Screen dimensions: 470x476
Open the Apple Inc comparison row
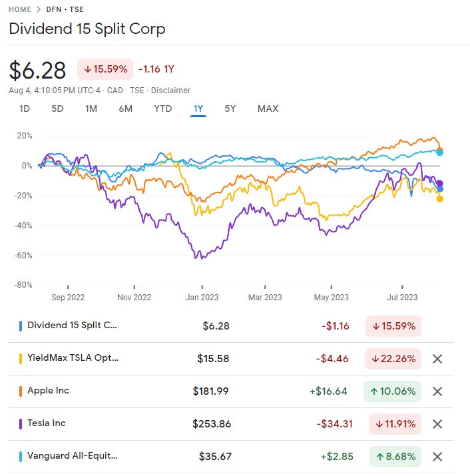click(48, 391)
